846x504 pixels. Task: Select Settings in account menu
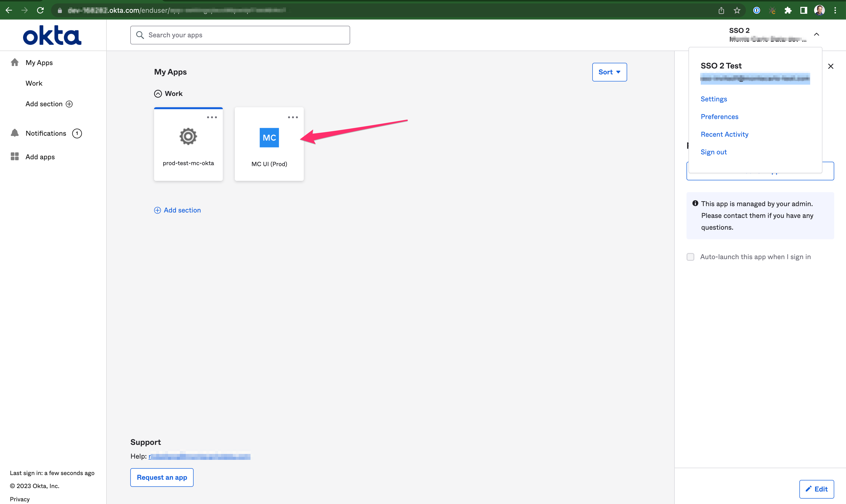click(x=714, y=99)
